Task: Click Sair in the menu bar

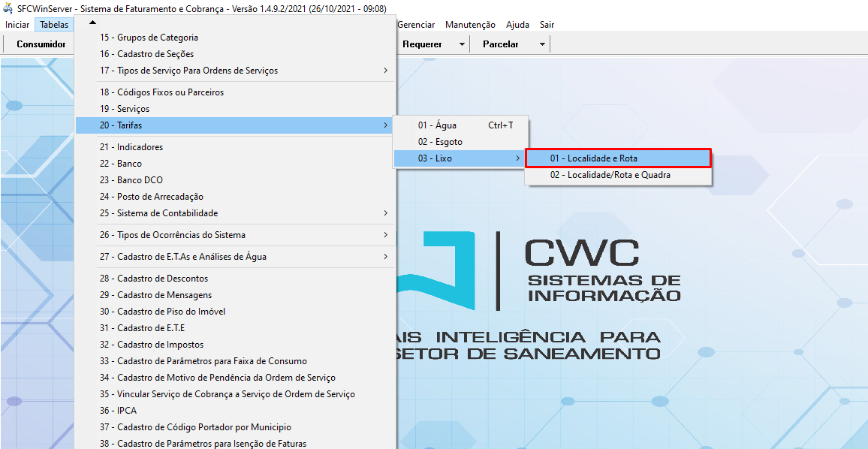Action: (547, 25)
